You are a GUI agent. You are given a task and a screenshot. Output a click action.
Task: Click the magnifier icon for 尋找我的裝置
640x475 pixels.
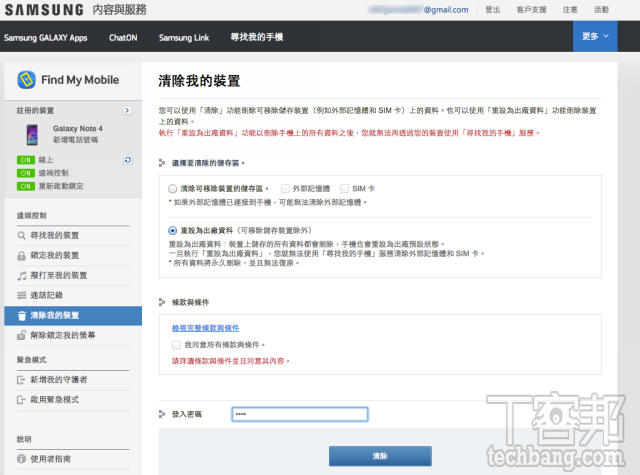[22, 235]
